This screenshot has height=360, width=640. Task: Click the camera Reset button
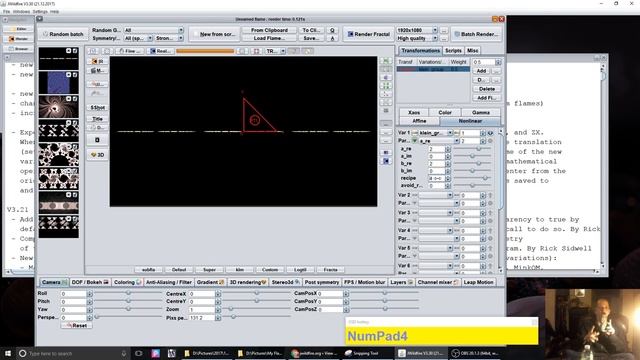(x=76, y=325)
